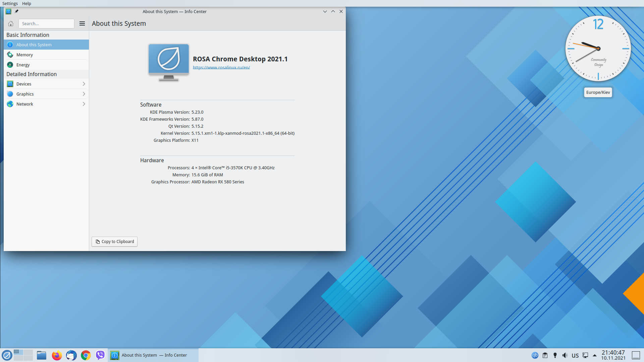Select Memory in the sidebar
Image resolution: width=644 pixels, height=362 pixels.
(24, 55)
